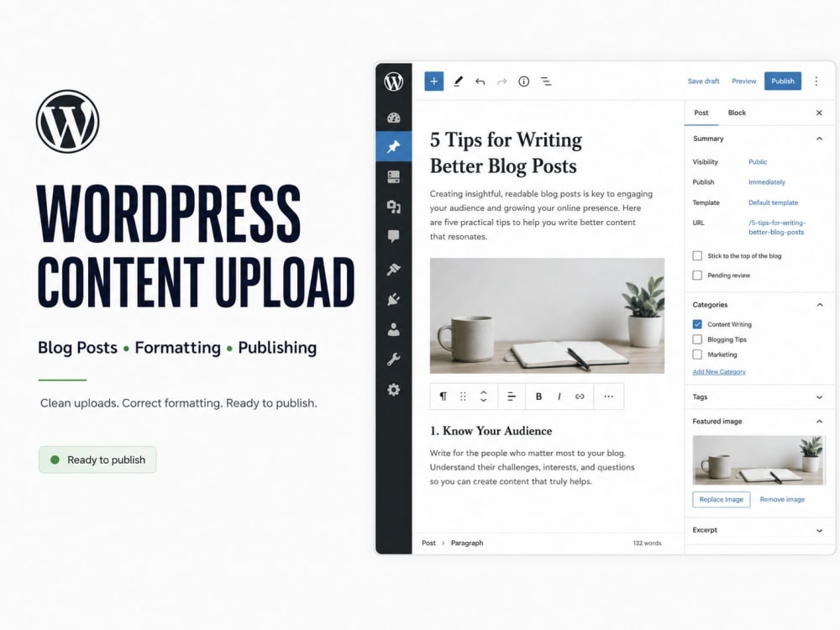Click the paragraph block type icon
Image resolution: width=840 pixels, height=630 pixels.
443,396
